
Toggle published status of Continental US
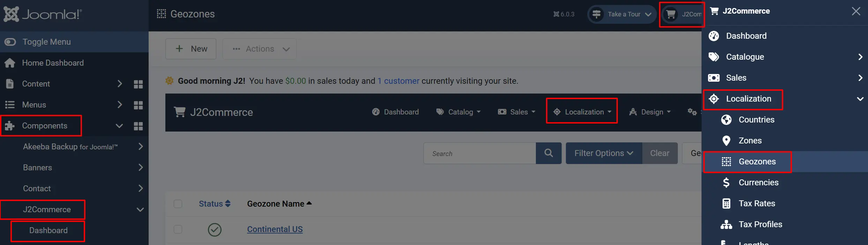point(215,230)
